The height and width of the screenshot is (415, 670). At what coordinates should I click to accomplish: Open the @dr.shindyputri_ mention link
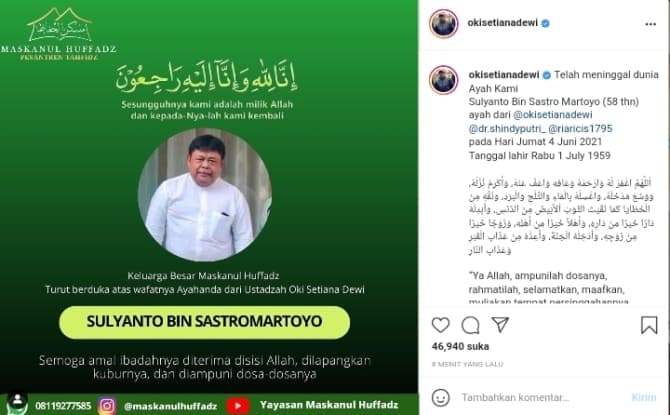[x=507, y=128]
